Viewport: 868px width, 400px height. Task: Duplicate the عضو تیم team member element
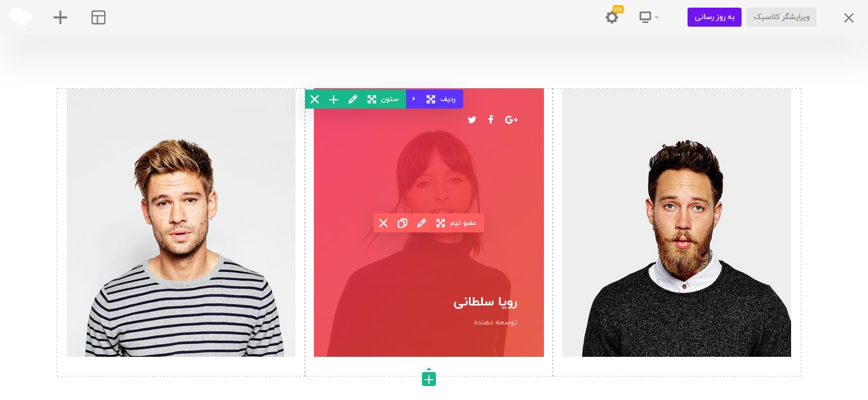tap(402, 223)
